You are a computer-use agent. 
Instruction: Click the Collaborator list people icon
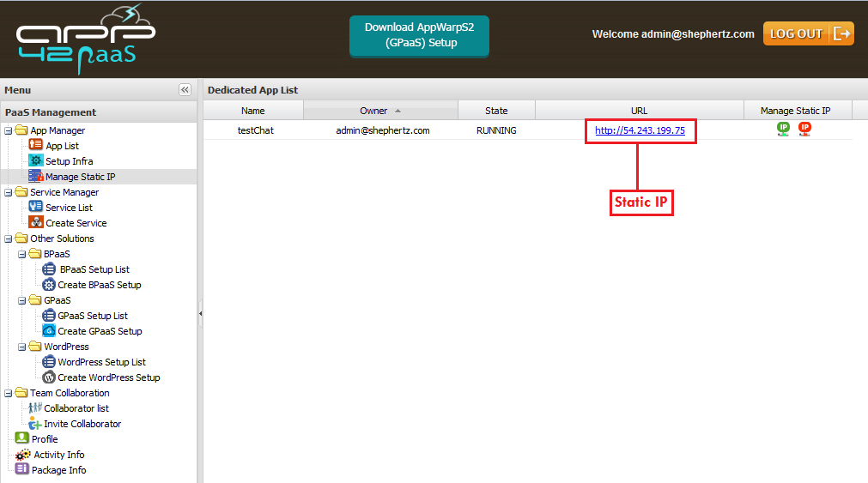tap(35, 408)
